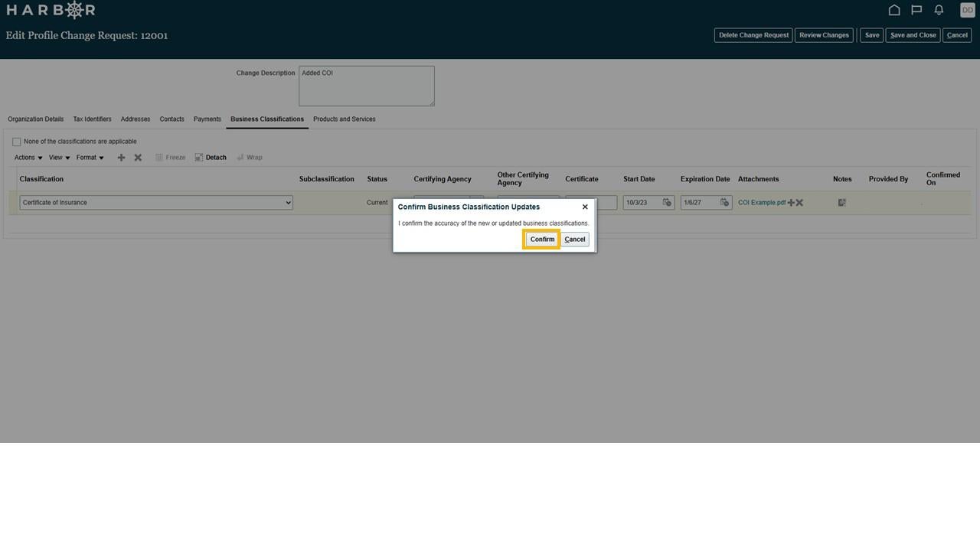The image size is (980, 551).
Task: Click Cancel in the confirm dialog
Action: pos(575,240)
